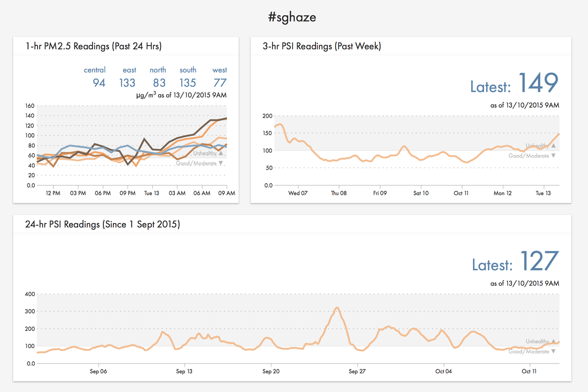This screenshot has height=392, width=588.
Task: Click the east reading value 133
Action: (x=127, y=83)
